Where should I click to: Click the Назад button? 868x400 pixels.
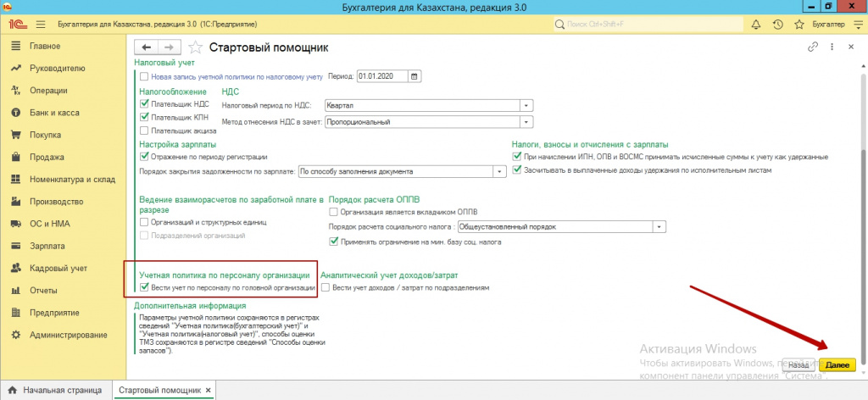[x=798, y=365]
